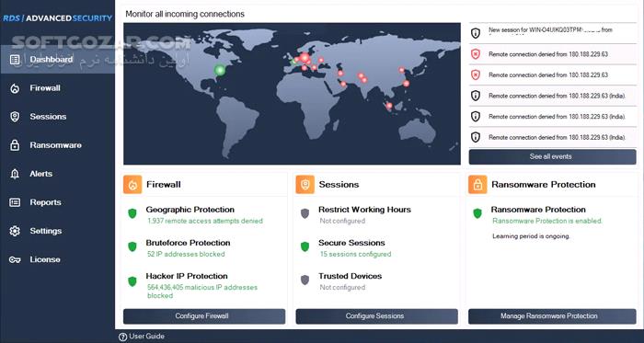Viewport: 644px width, 343px height.
Task: Click the green connection marker on North America
Action: tap(220, 70)
